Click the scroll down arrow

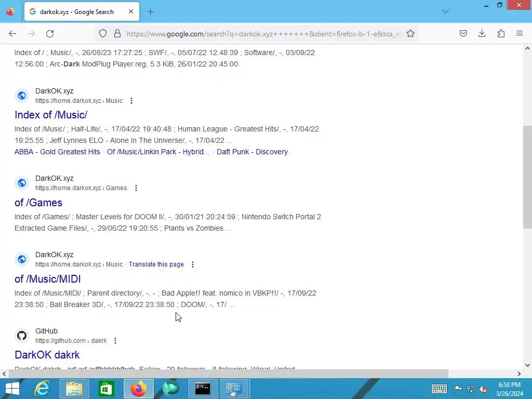(x=527, y=365)
